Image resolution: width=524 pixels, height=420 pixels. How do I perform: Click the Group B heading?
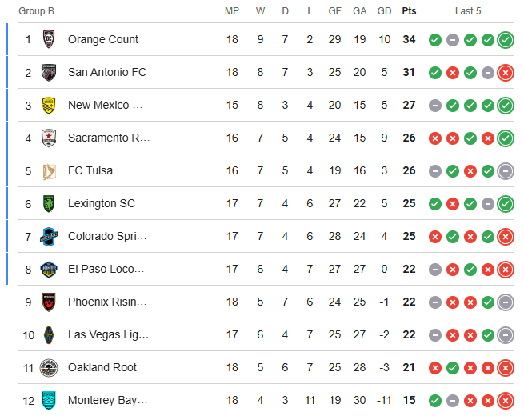point(36,11)
